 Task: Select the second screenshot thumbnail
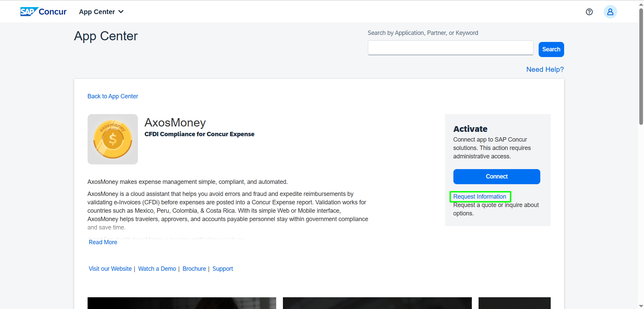tap(377, 303)
